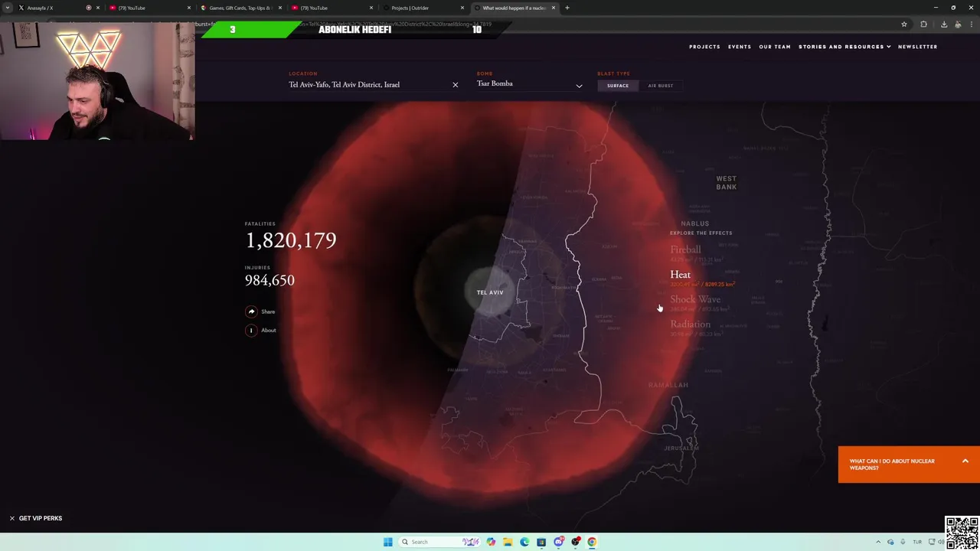The height and width of the screenshot is (551, 980).
Task: Close the Projects | Outrider tab
Action: pos(462,8)
